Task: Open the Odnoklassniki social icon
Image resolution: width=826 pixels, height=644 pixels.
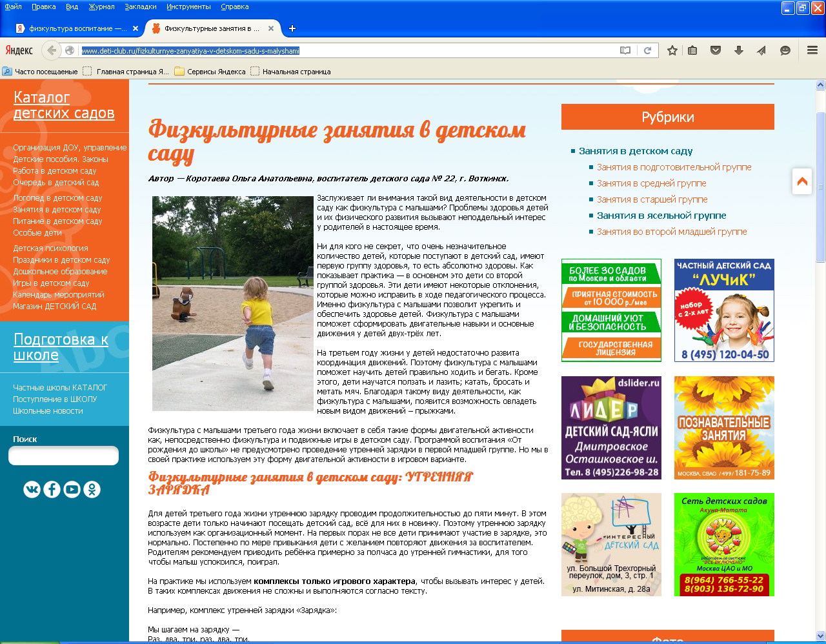Action: pos(92,489)
